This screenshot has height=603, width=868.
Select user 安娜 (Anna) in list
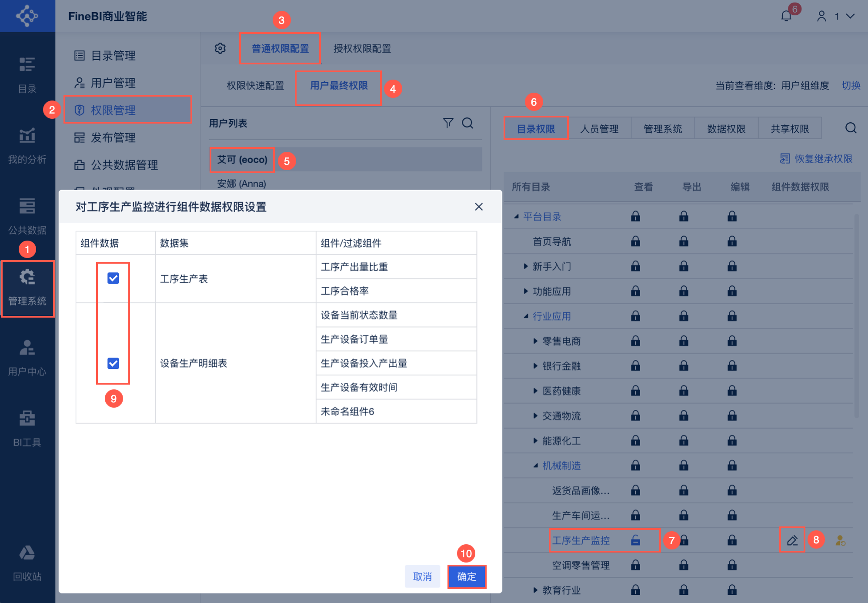click(241, 184)
